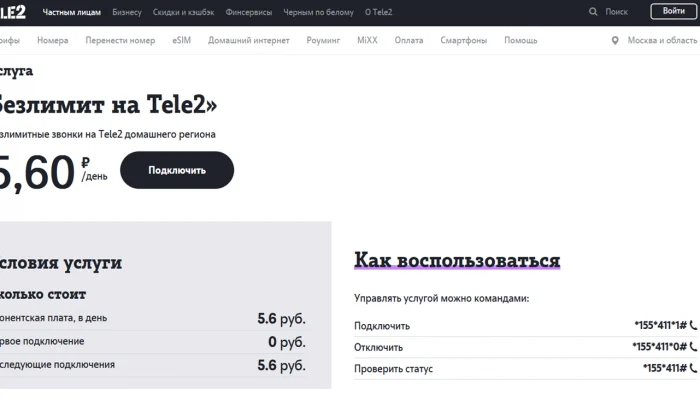700x400 pixels.
Task: Click the Подключить button
Action: (177, 170)
